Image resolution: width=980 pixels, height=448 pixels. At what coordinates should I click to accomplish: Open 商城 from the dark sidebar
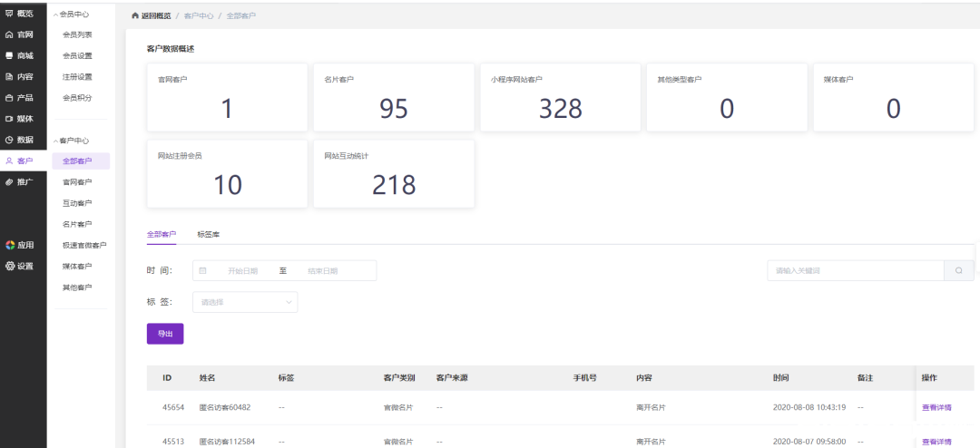coord(19,55)
